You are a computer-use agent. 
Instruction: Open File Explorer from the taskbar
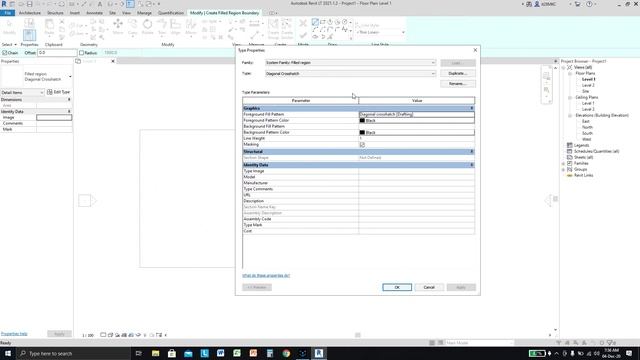[156, 353]
